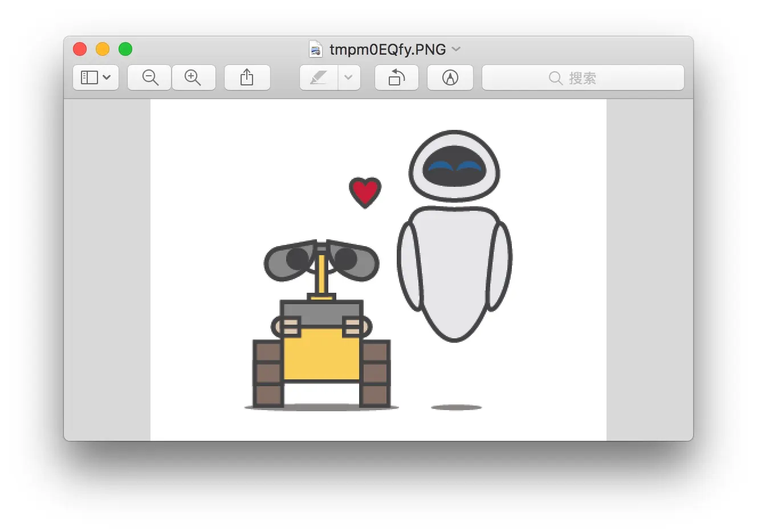Open the sidebar view menu button
757x532 pixels.
tap(96, 77)
